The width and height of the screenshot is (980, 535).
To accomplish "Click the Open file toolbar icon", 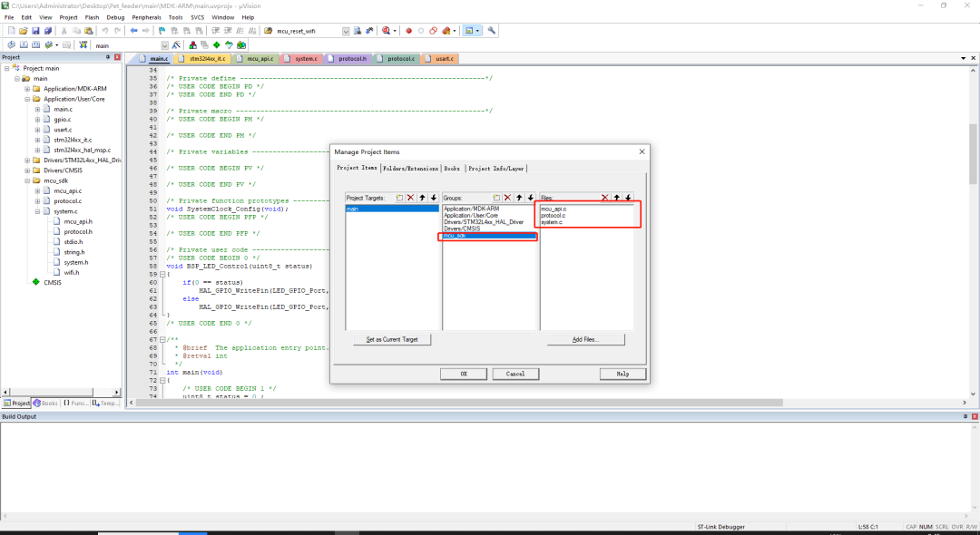I will (23, 31).
